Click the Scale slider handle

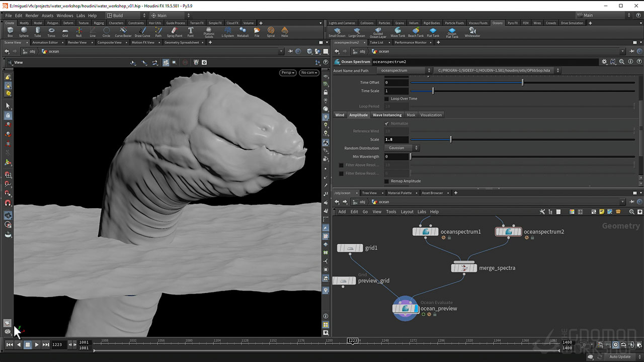point(450,139)
